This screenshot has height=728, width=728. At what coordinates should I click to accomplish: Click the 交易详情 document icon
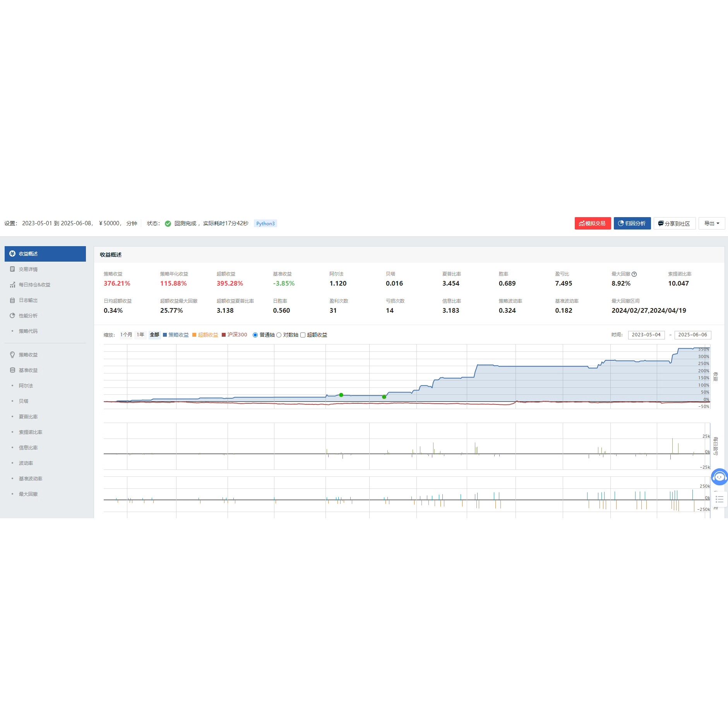click(12, 269)
